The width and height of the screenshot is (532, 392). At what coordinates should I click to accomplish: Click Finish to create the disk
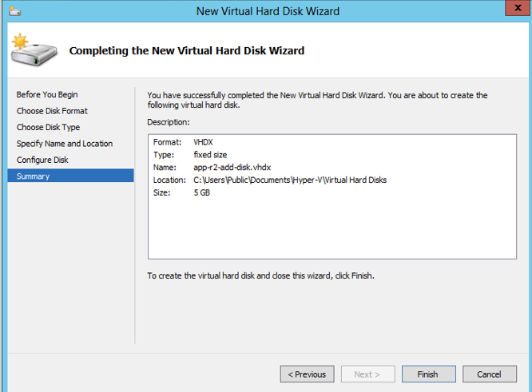(428, 374)
